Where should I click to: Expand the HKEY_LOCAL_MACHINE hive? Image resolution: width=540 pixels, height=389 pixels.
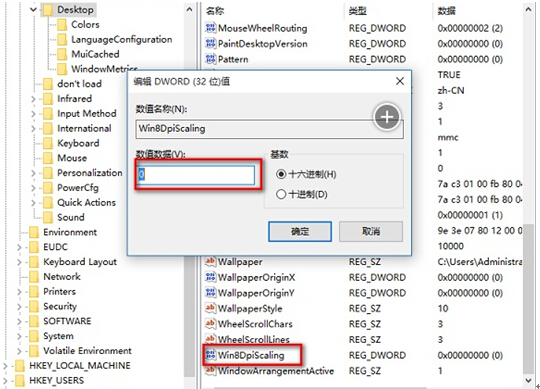pyautogui.click(x=5, y=366)
